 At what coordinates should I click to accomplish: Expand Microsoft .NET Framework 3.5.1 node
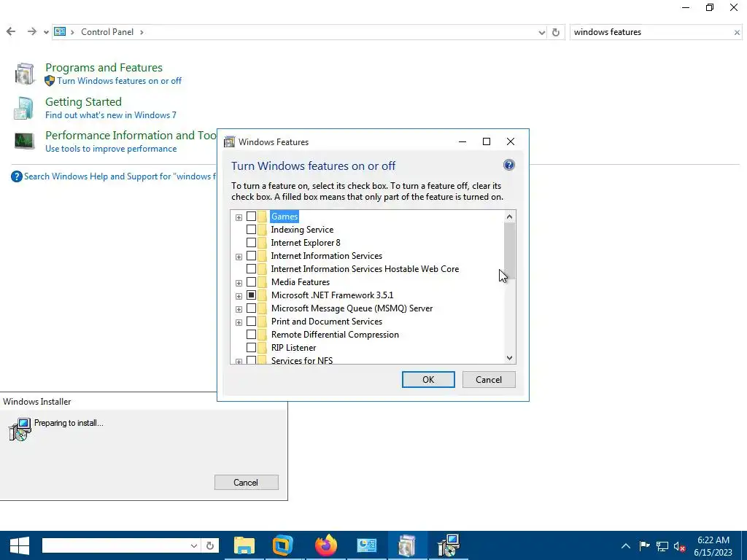tap(239, 296)
